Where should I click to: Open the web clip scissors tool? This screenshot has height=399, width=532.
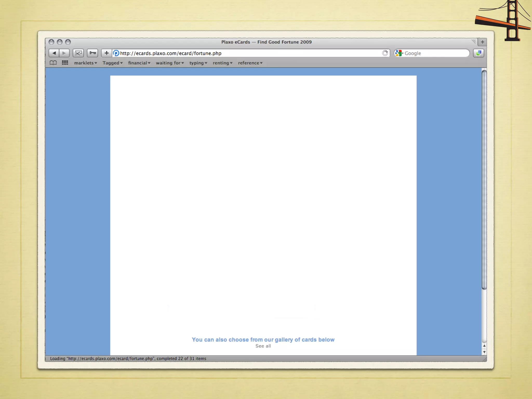tap(78, 53)
